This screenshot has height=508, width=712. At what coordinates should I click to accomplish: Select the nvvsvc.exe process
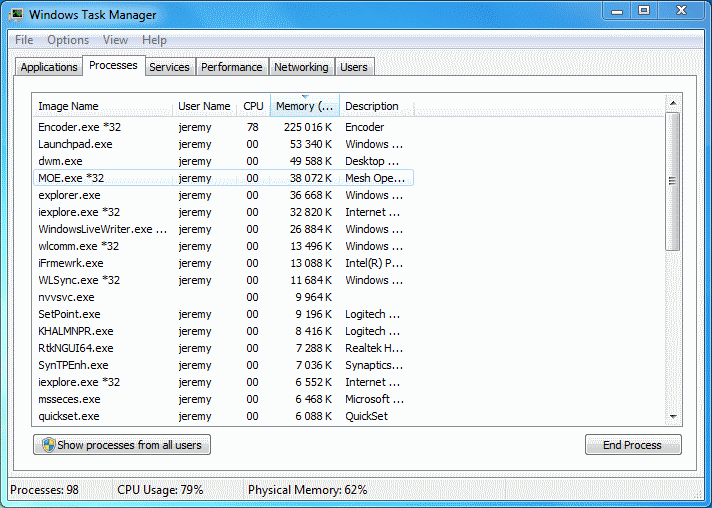coord(223,297)
